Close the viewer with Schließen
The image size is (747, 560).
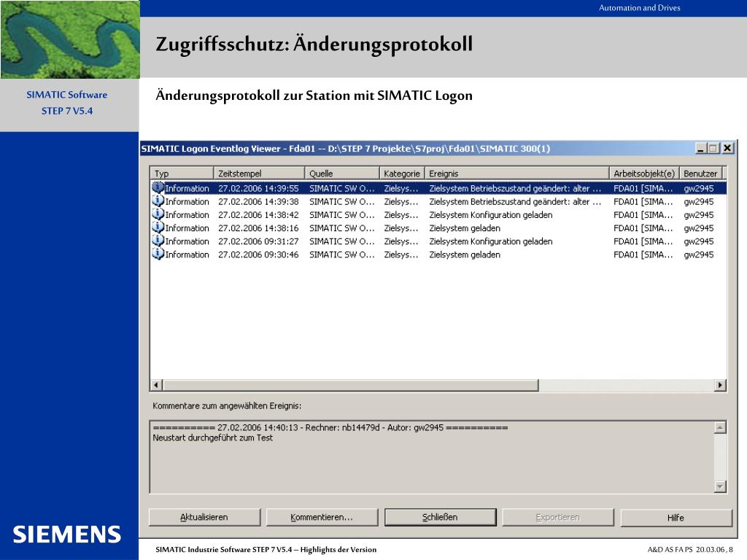(440, 517)
